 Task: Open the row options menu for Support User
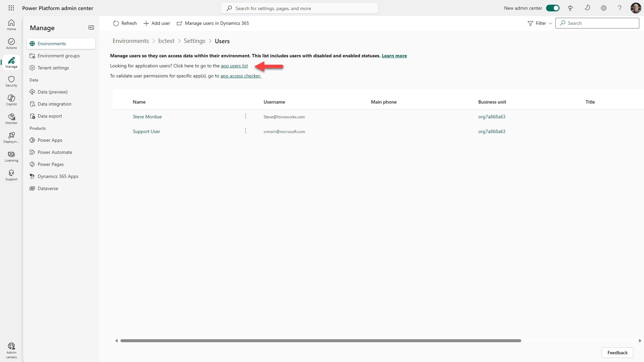(246, 131)
